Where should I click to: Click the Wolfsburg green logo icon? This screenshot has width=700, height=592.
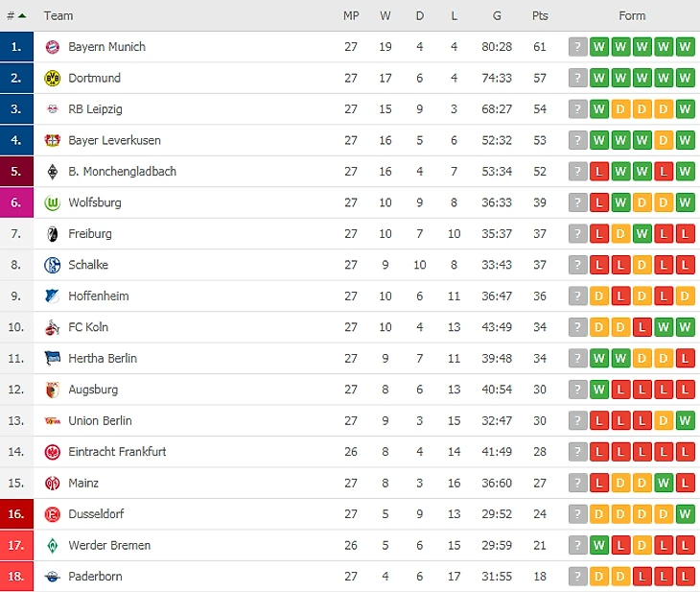(x=53, y=202)
